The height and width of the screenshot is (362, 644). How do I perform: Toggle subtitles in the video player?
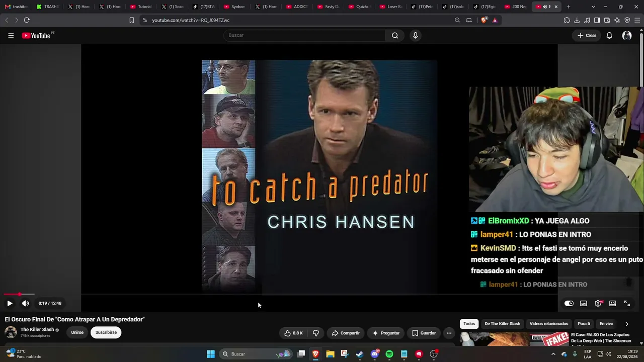click(584, 303)
